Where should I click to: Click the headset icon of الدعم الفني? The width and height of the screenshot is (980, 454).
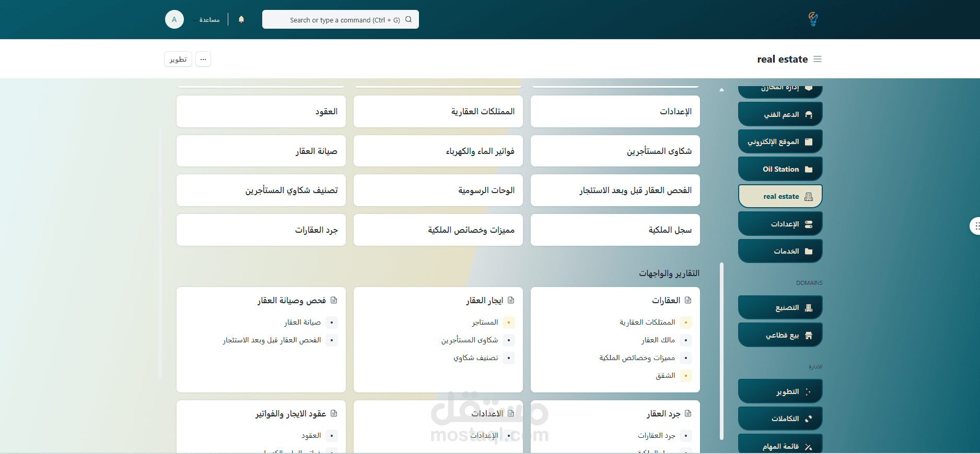pyautogui.click(x=809, y=114)
